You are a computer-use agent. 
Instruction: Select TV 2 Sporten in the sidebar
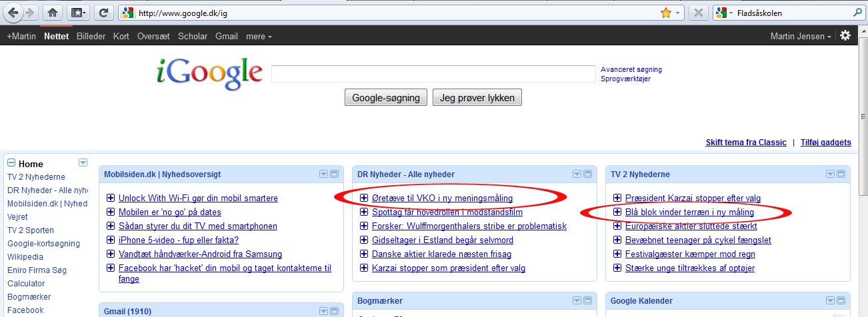coord(31,230)
